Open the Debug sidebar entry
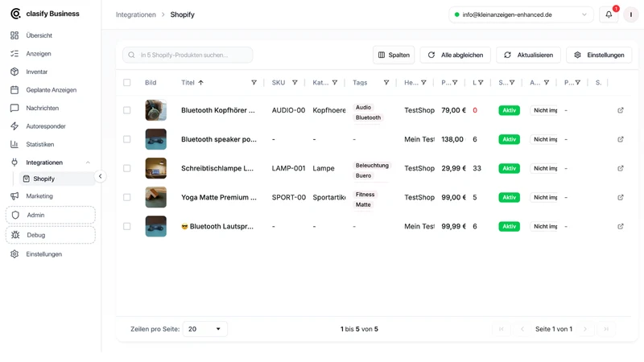This screenshot has width=644, height=362. click(51, 235)
